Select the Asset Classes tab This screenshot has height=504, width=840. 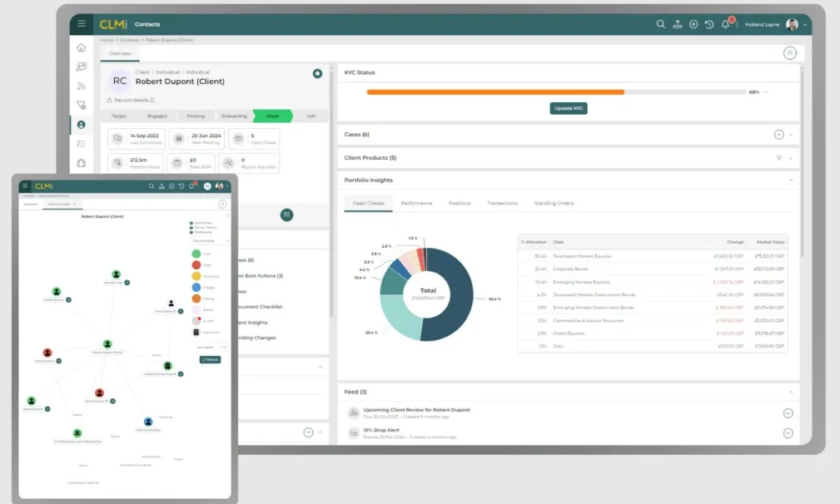pos(369,203)
